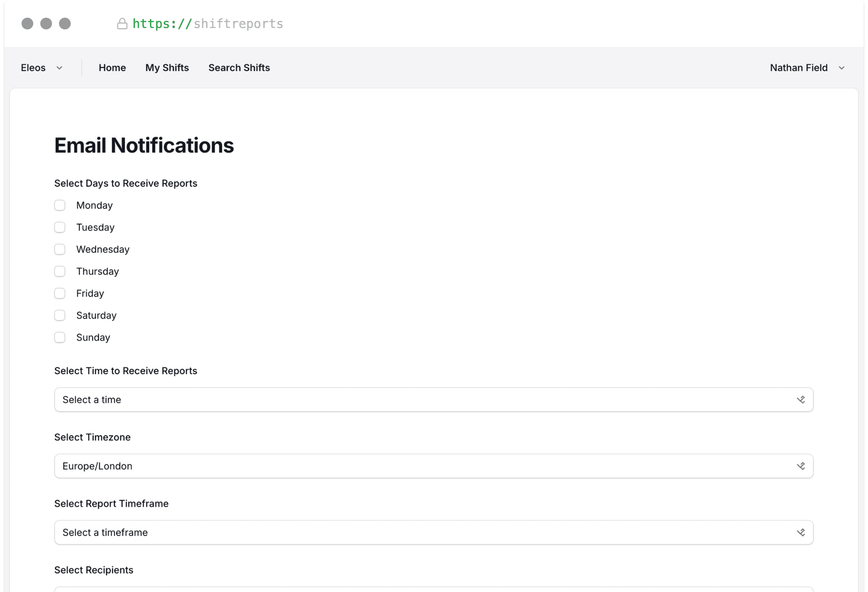The image size is (868, 592).
Task: Check the Monday checkbox
Action: point(60,205)
